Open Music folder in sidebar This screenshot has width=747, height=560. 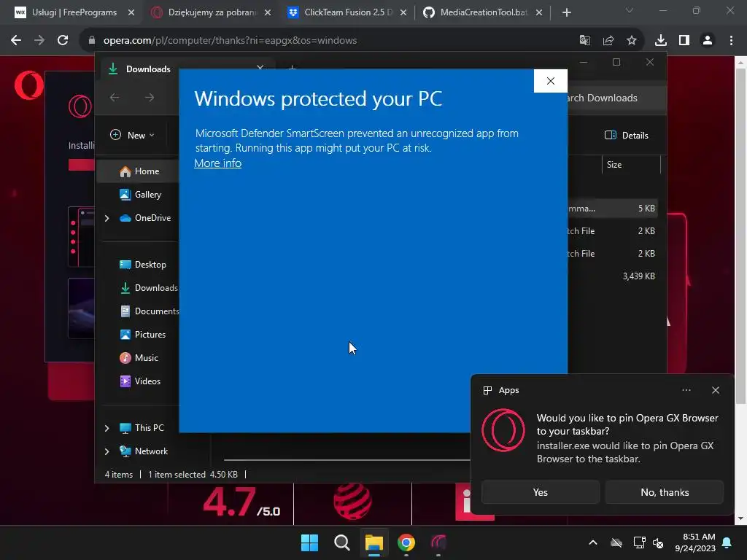(x=139, y=358)
